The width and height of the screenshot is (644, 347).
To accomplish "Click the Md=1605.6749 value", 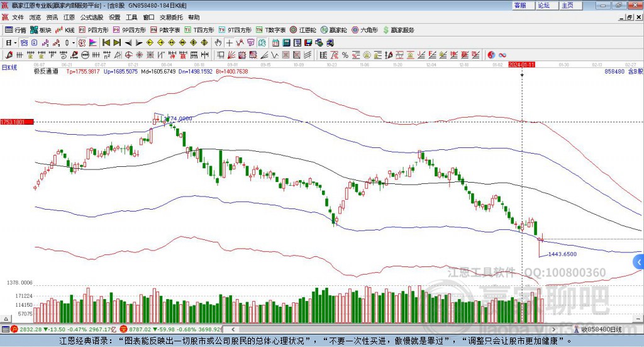I will [158, 71].
